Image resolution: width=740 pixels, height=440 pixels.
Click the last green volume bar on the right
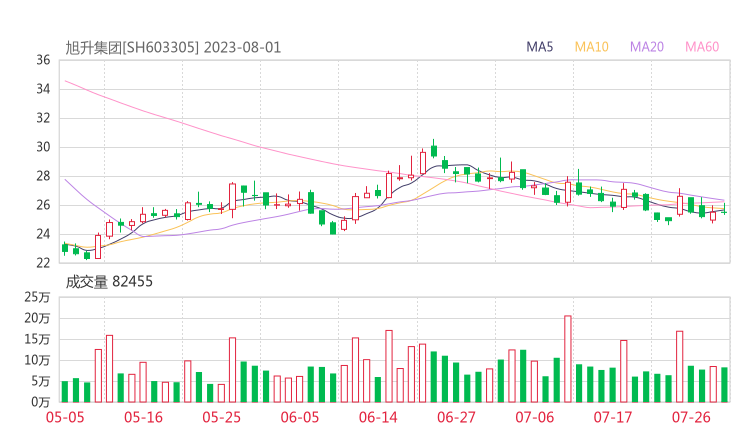[724, 385]
